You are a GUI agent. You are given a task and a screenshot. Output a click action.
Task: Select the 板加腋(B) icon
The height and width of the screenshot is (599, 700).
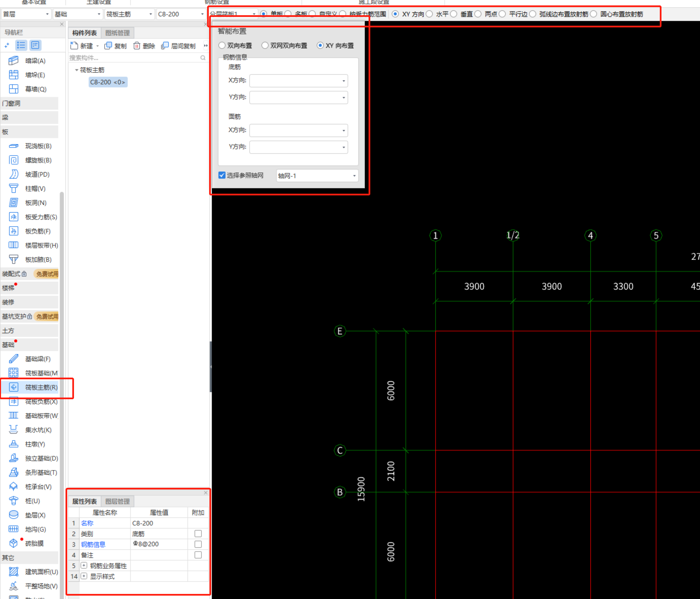14,260
